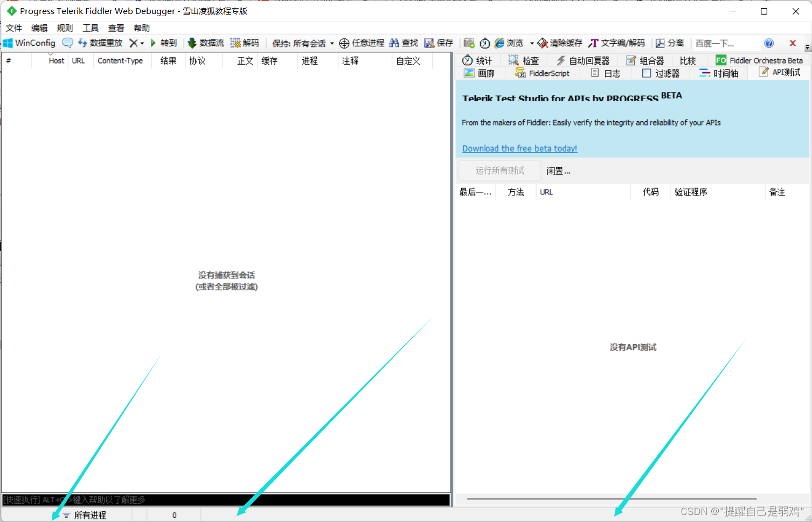Image resolution: width=812 pixels, height=522 pixels.
Task: Switch to the 时间轴 timeline tab
Action: pos(719,73)
